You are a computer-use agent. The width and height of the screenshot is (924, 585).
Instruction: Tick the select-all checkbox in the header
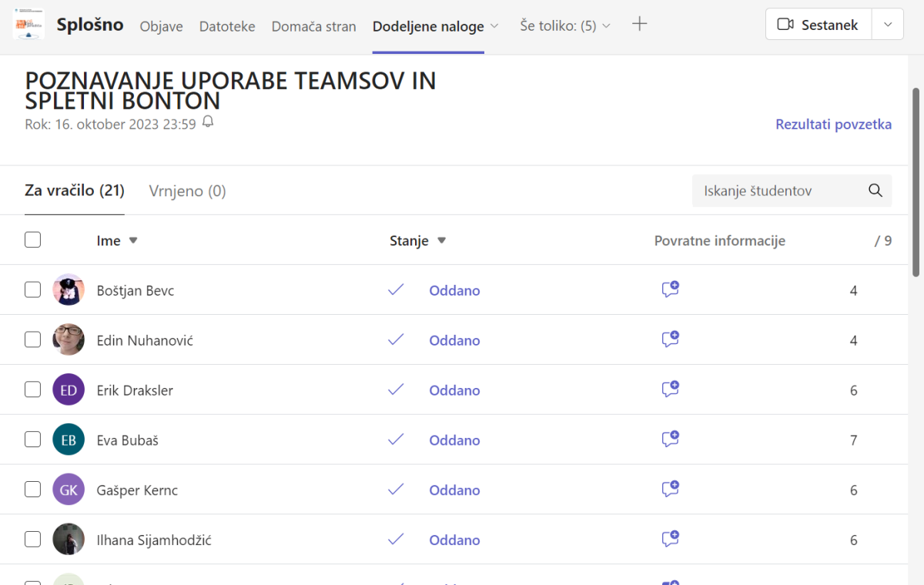[x=32, y=240]
